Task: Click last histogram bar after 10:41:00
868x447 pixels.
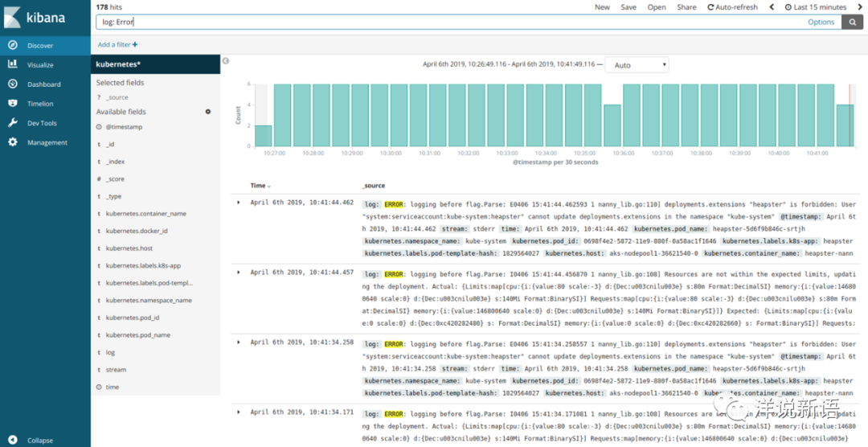Action: [845, 125]
